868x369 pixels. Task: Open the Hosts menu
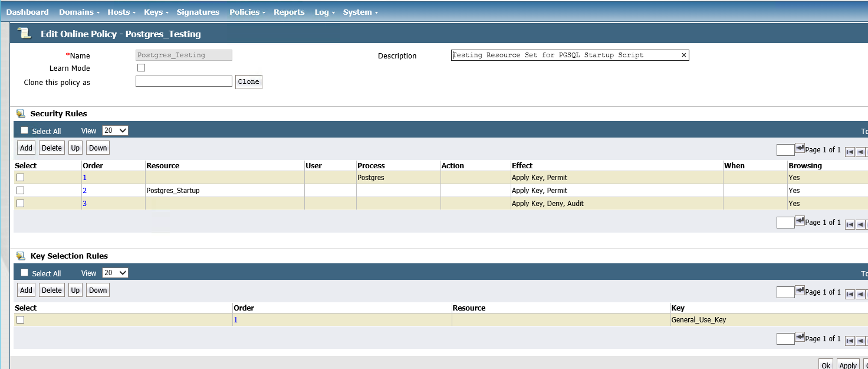(x=121, y=12)
